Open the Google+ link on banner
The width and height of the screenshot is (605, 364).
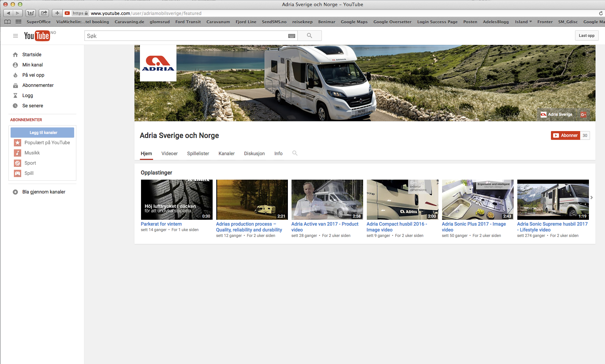click(583, 115)
